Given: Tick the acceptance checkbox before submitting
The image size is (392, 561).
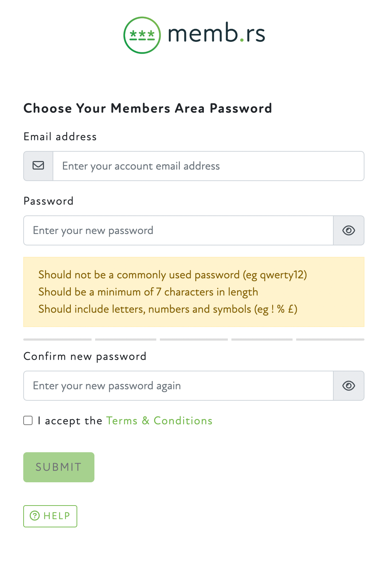Looking at the screenshot, I should 28,420.
